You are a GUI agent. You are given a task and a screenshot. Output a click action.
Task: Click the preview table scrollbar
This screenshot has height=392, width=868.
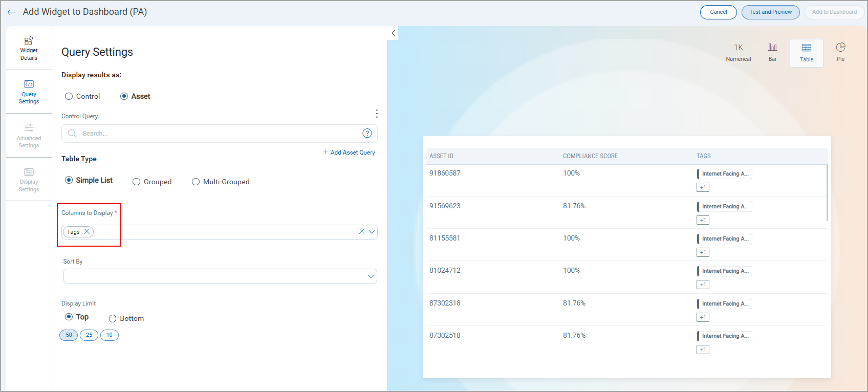pyautogui.click(x=827, y=193)
